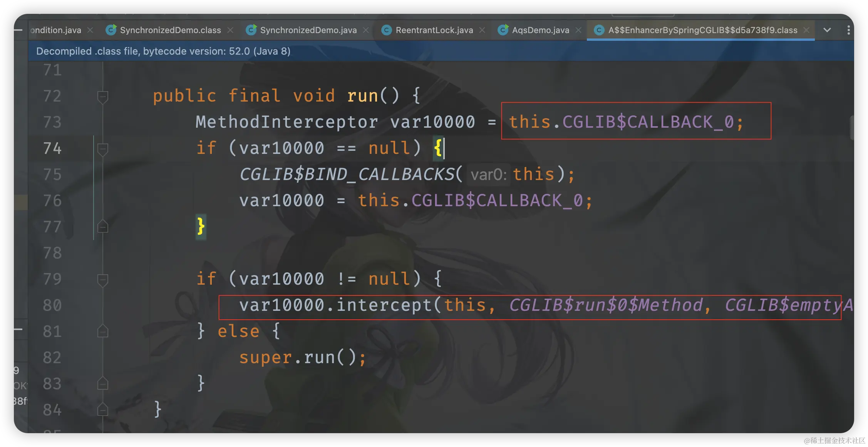This screenshot has height=447, width=868.
Task: Switch to the SynchronizedDemo.java tab
Action: [308, 30]
